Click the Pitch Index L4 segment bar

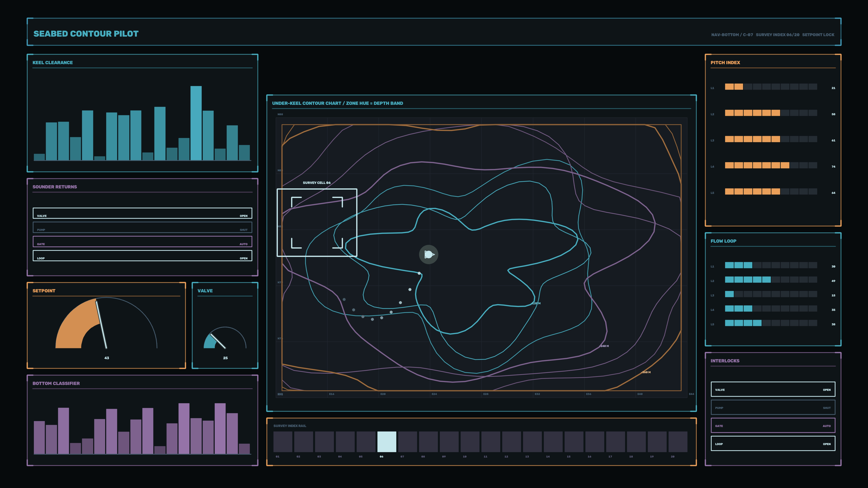[771, 165]
